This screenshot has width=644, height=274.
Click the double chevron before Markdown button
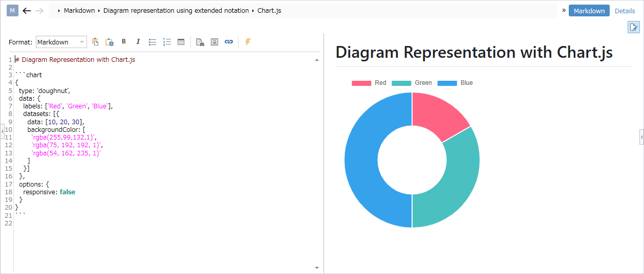(564, 11)
